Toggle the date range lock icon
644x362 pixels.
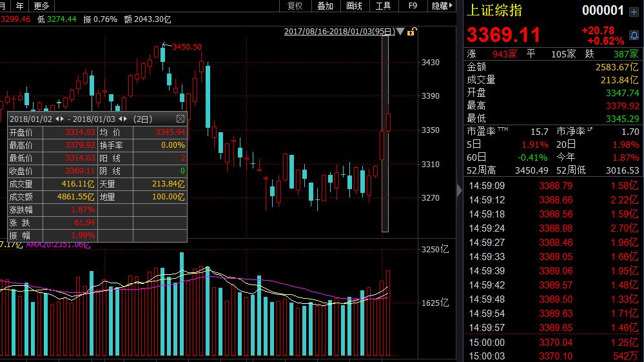(x=411, y=32)
